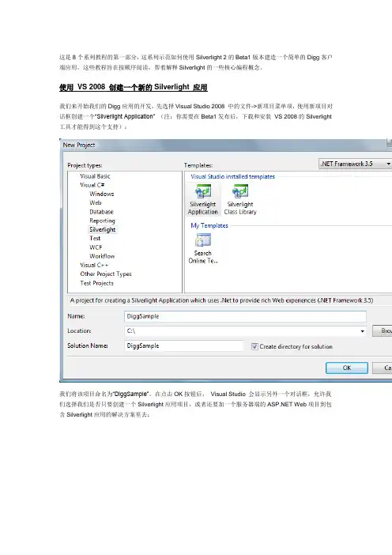This screenshot has width=392, height=555.
Task: Click in the Solution Name text field
Action: 183,345
